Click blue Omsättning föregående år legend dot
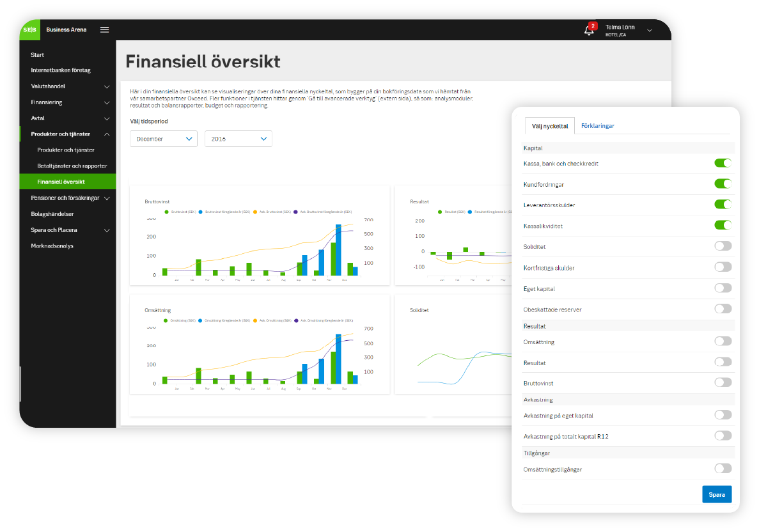The width and height of the screenshot is (759, 532). (x=200, y=320)
